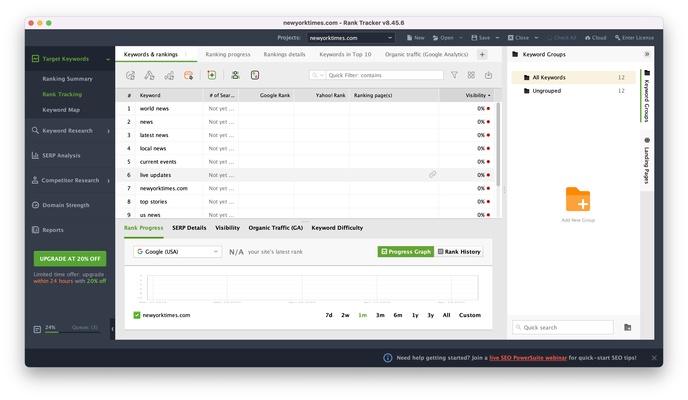Expand the Open button dropdown arrow

[x=461, y=38]
